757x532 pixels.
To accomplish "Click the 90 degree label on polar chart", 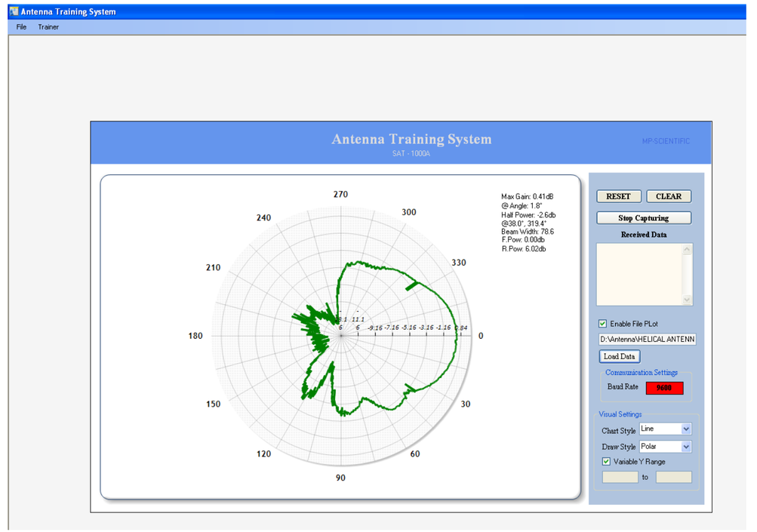I will click(340, 478).
